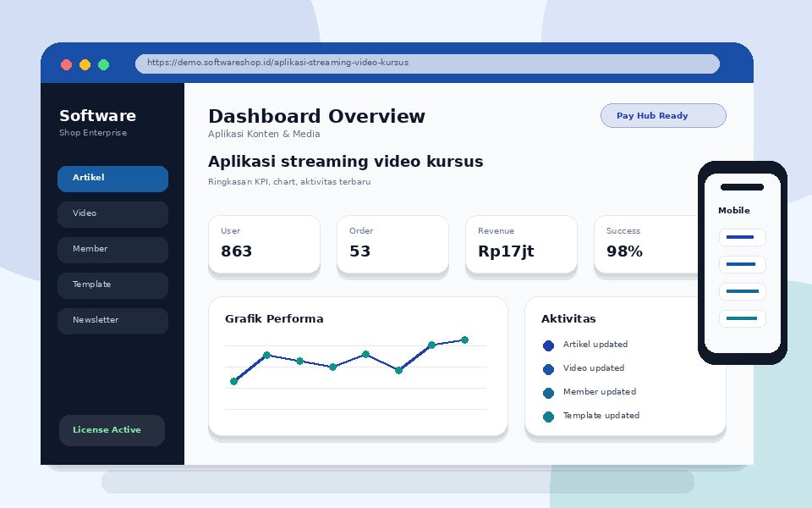This screenshot has height=508, width=812.
Task: Open the Revenue Rp17jt stat card
Action: (x=521, y=245)
